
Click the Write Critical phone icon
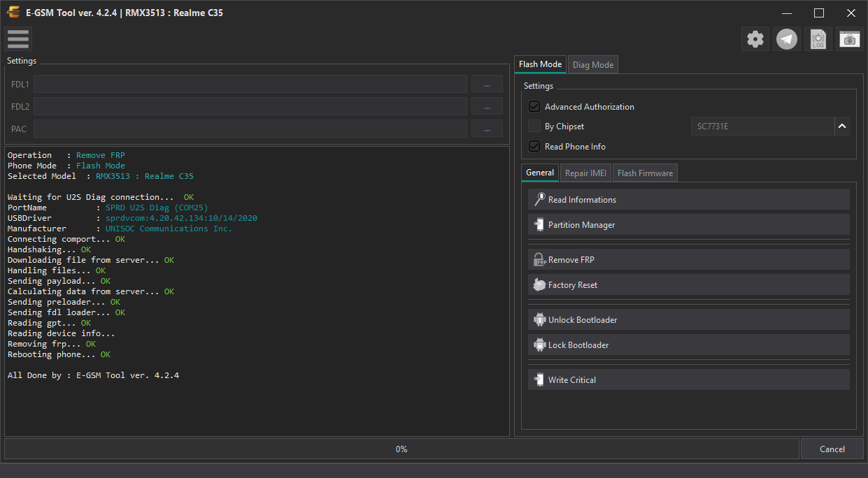(x=539, y=379)
